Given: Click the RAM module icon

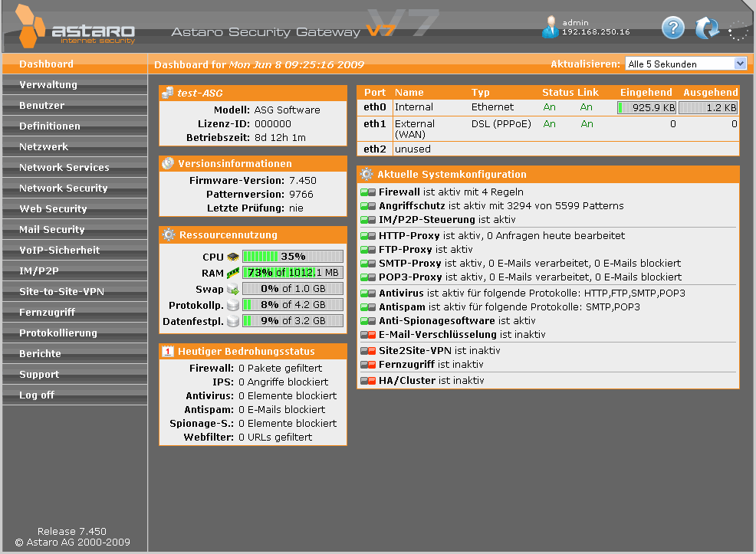Looking at the screenshot, I should (x=233, y=273).
